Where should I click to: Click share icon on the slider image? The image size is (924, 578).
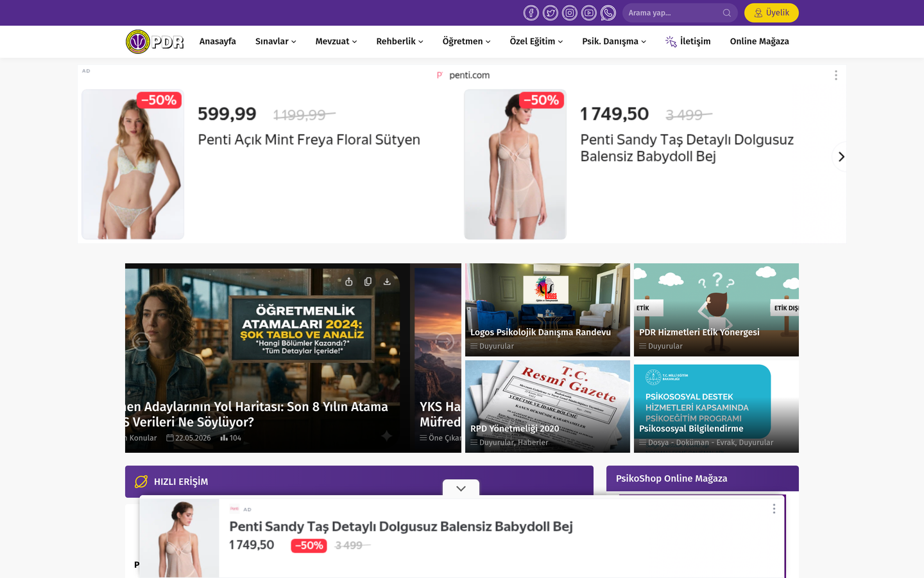[x=348, y=281]
